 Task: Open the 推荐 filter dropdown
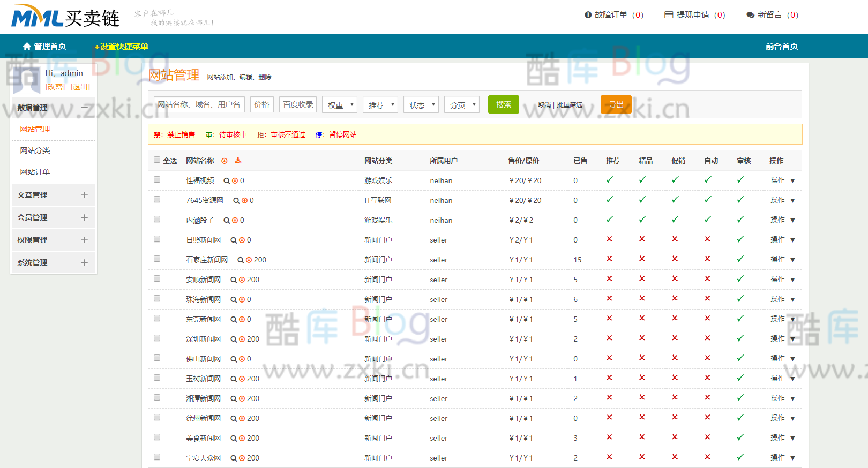click(x=380, y=105)
